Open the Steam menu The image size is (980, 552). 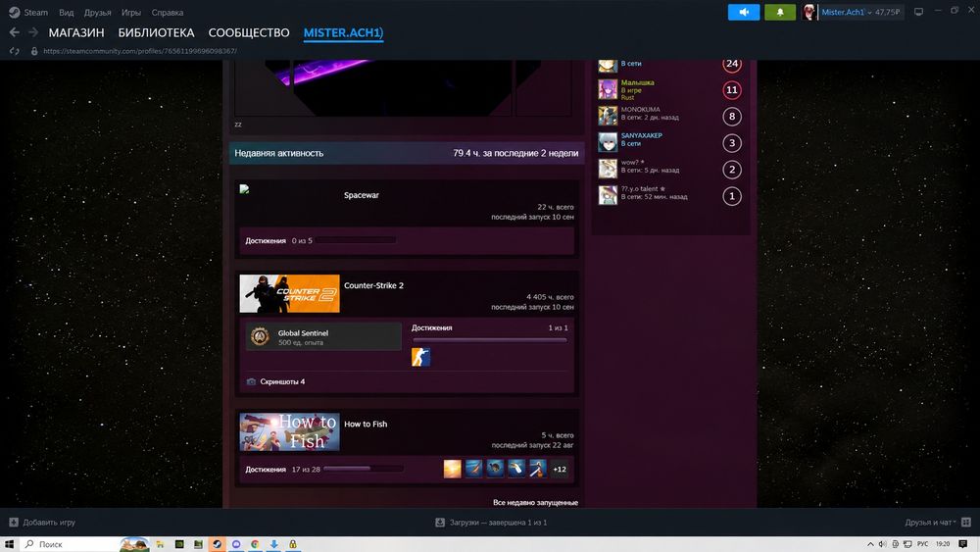(35, 13)
